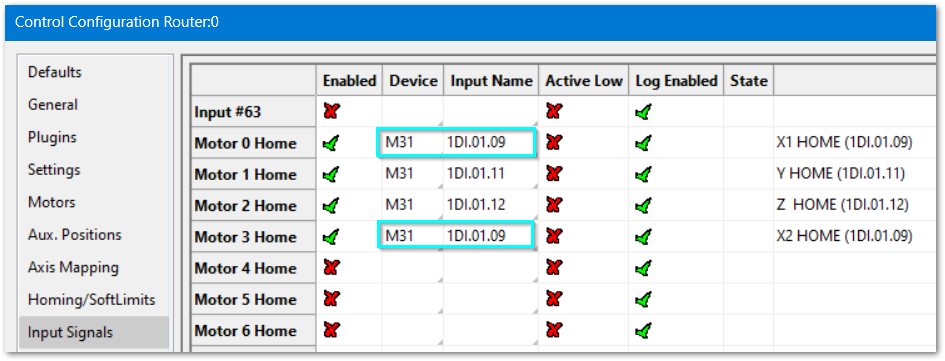The image size is (945, 361).
Task: Open the Homing/SoftLimits page
Action: (92, 300)
